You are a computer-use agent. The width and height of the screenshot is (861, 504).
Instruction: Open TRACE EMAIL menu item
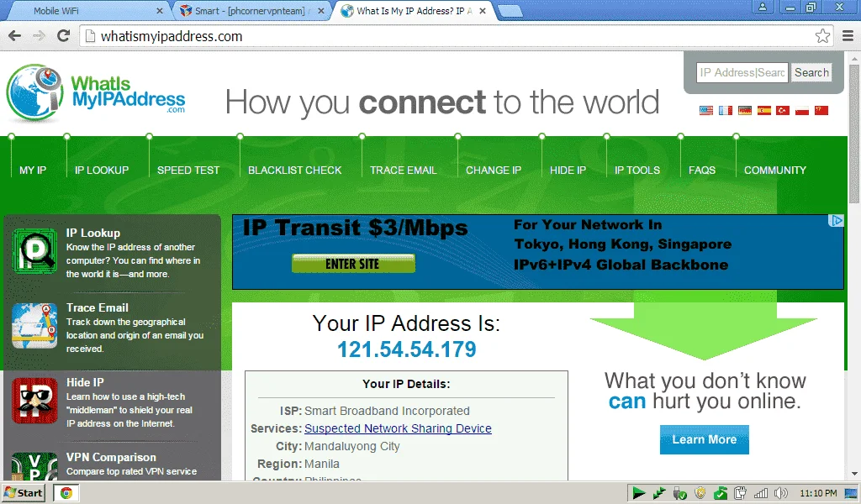pyautogui.click(x=403, y=170)
